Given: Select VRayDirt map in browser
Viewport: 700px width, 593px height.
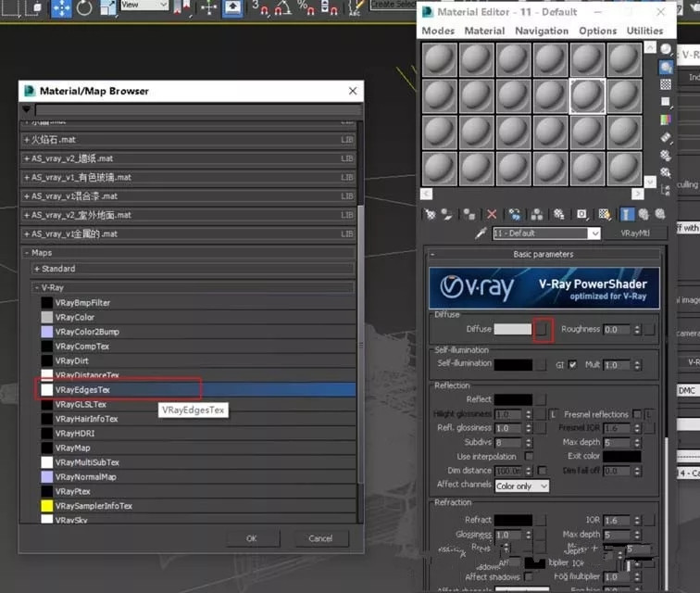Looking at the screenshot, I should [198, 360].
